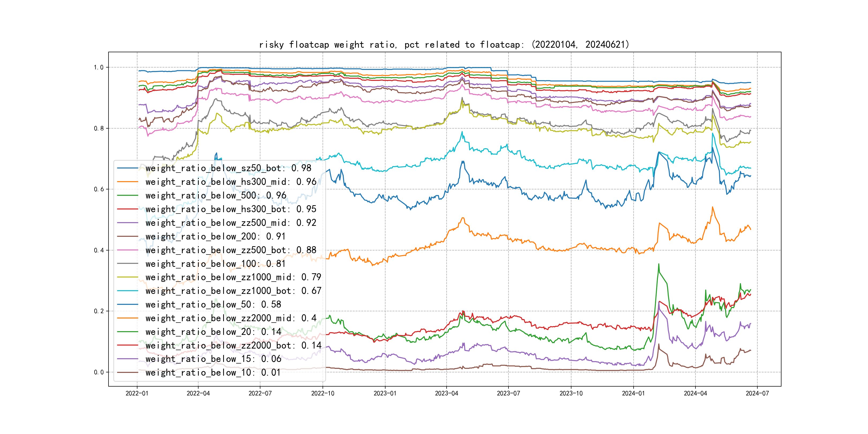Click the chart title text
868x434 pixels.
[x=444, y=44]
